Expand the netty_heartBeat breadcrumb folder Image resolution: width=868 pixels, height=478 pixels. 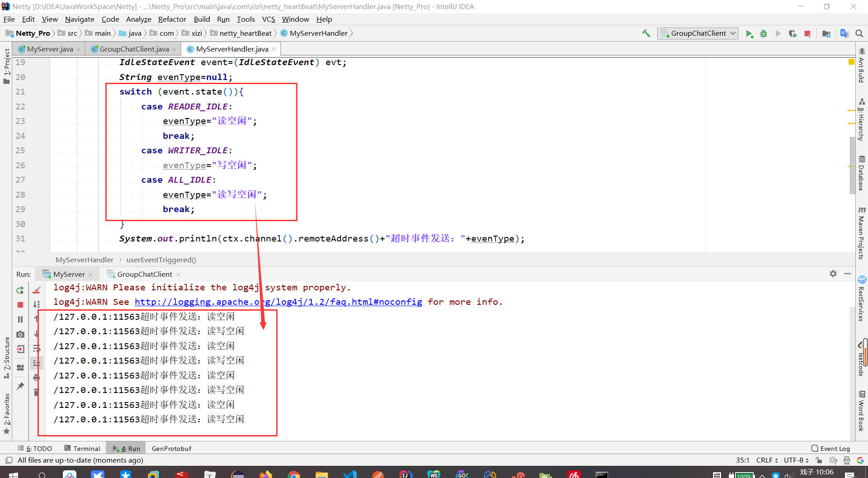point(241,33)
